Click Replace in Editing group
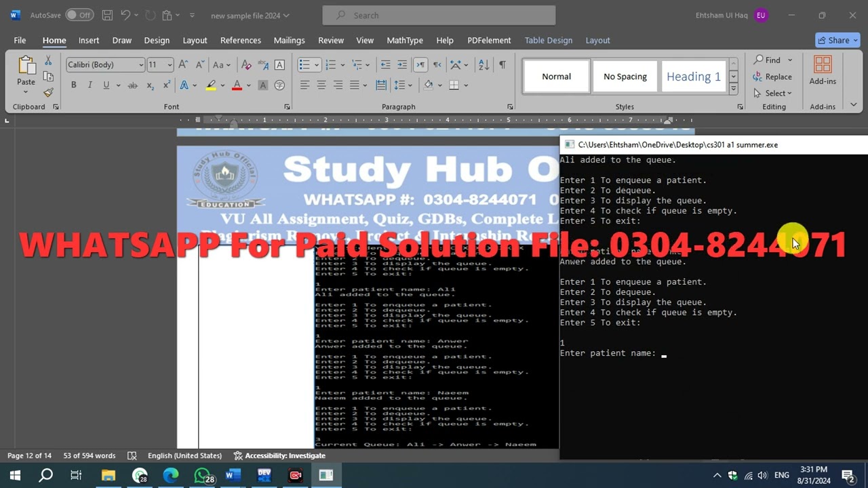Screen dimensions: 868x488 tap(772, 77)
